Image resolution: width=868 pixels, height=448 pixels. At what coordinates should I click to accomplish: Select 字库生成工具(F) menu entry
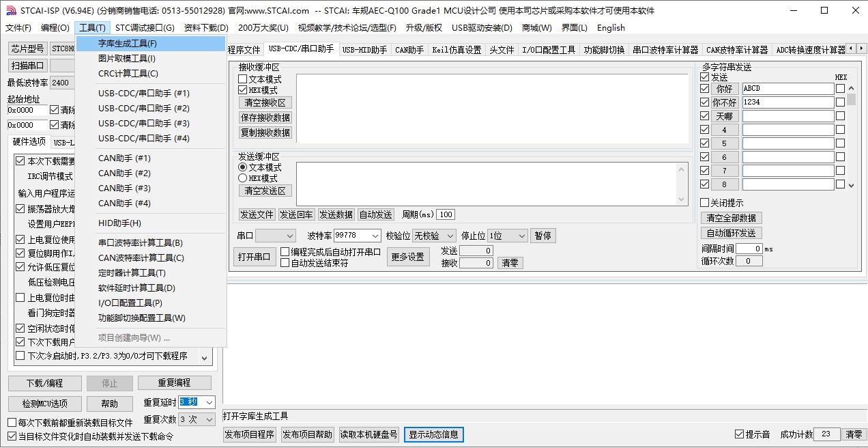coord(151,43)
